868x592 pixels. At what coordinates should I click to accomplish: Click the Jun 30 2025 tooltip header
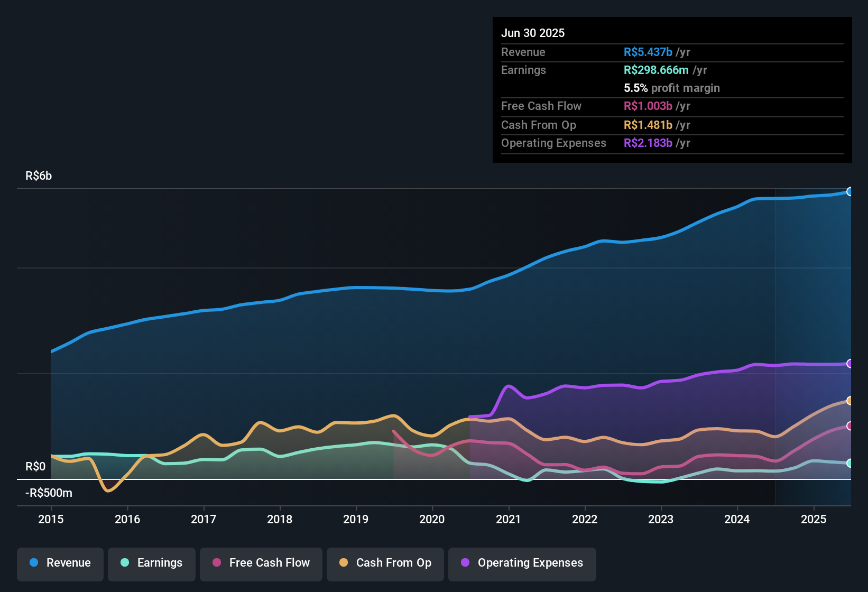tap(533, 33)
